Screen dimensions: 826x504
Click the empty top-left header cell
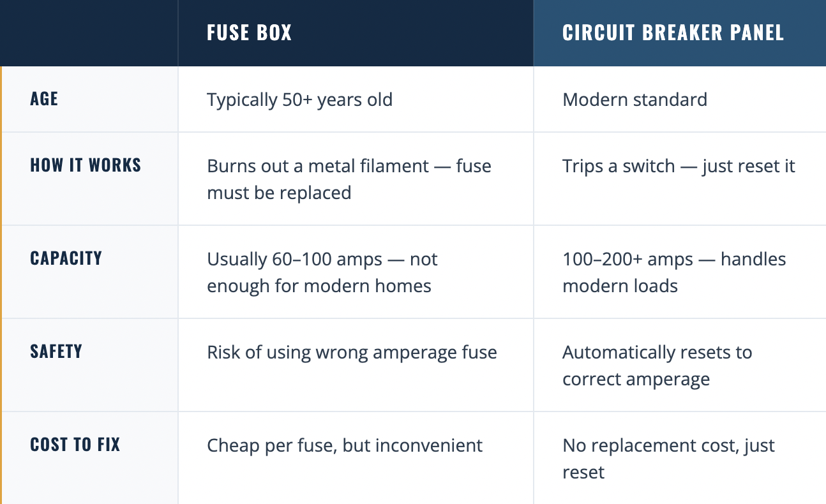pyautogui.click(x=89, y=33)
